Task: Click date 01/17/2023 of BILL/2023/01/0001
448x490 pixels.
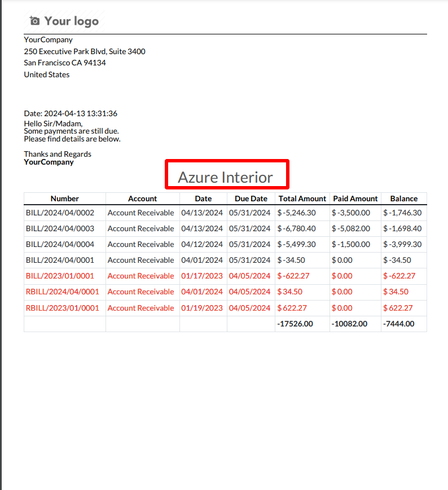Action: 202,276
